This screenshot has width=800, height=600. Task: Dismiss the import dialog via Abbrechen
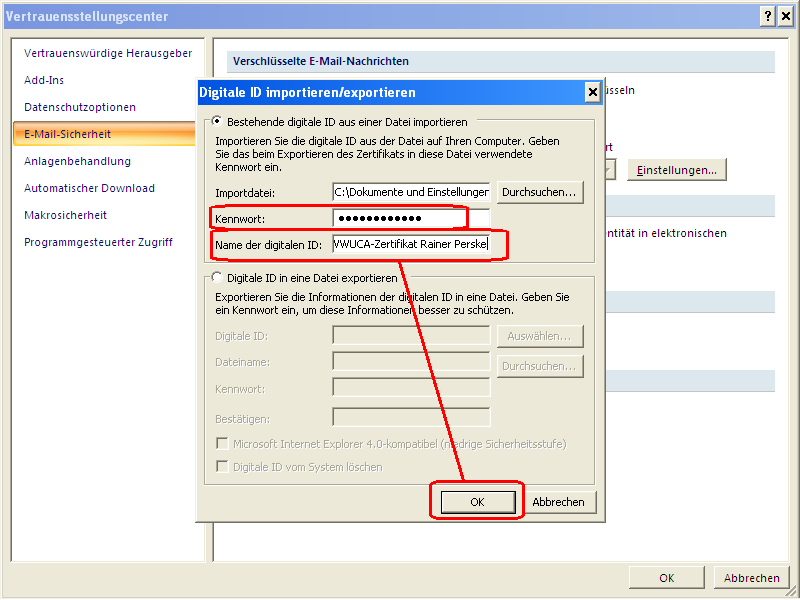(560, 500)
